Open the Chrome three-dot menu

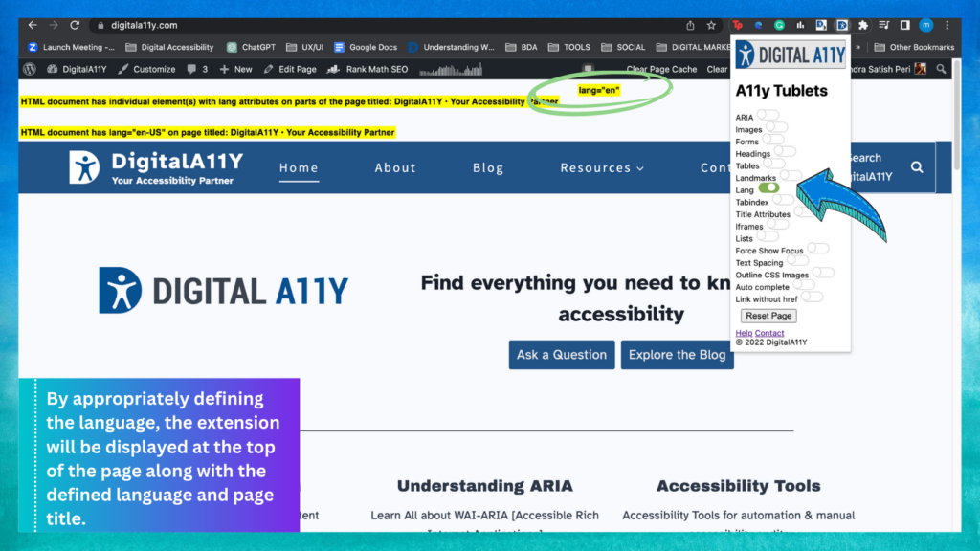coord(947,25)
